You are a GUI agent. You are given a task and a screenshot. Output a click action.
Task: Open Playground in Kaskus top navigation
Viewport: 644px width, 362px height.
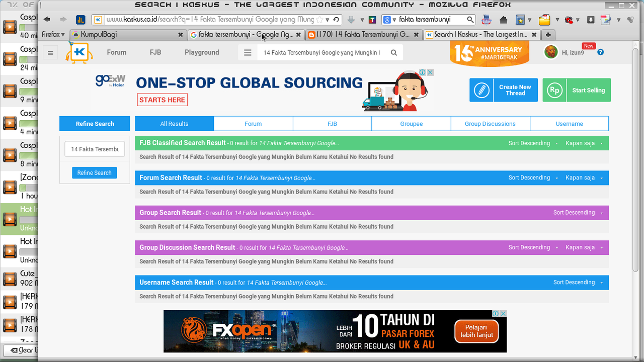click(202, 52)
